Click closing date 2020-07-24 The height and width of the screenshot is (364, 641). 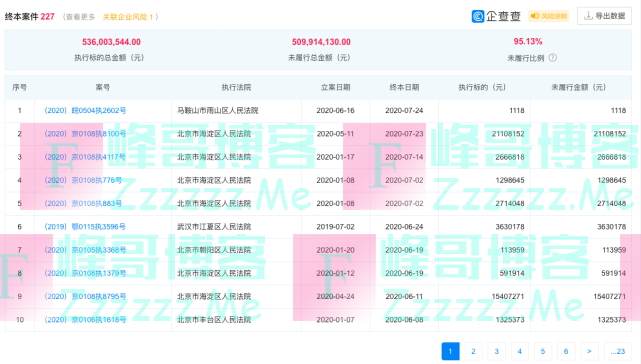(x=404, y=110)
